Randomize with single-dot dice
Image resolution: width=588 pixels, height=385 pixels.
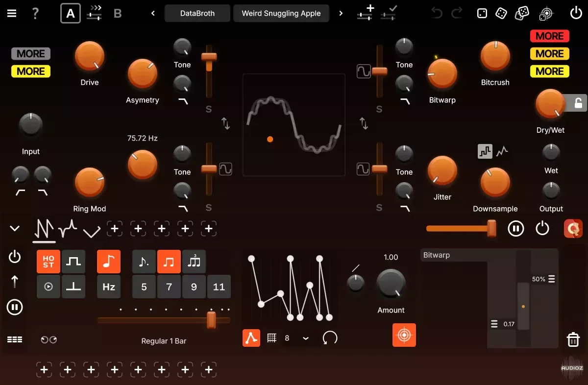click(x=482, y=13)
